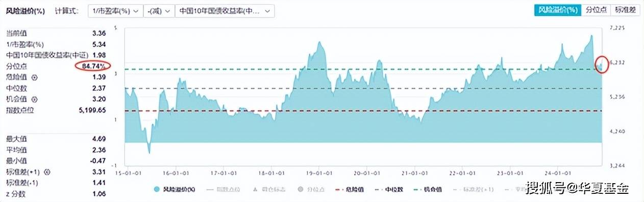Image resolution: width=644 pixels, height=202 pixels.
Task: Click the 计算式 label
Action: [66, 11]
